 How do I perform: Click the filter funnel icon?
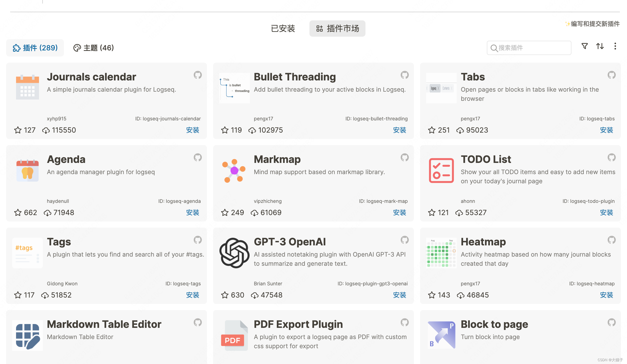tap(585, 46)
